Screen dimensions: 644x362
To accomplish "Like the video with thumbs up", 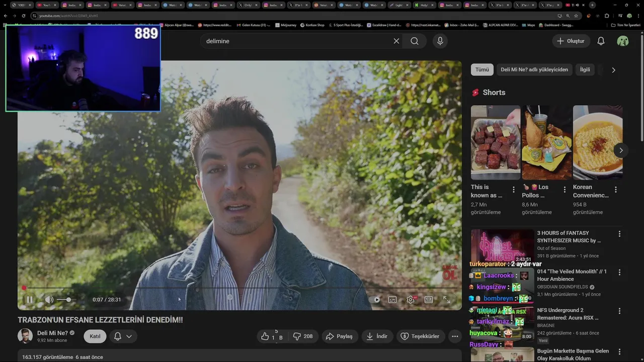I will [272, 336].
